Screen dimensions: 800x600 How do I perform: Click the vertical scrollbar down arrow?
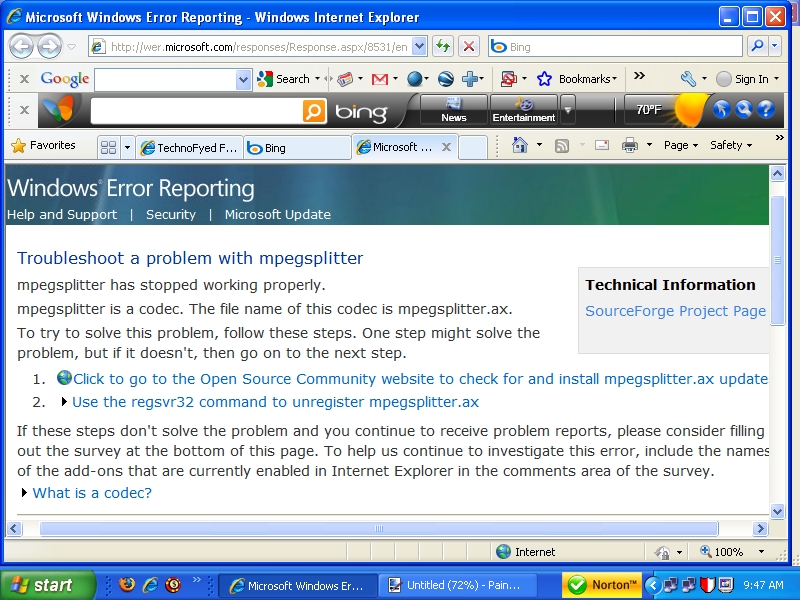pyautogui.click(x=777, y=511)
